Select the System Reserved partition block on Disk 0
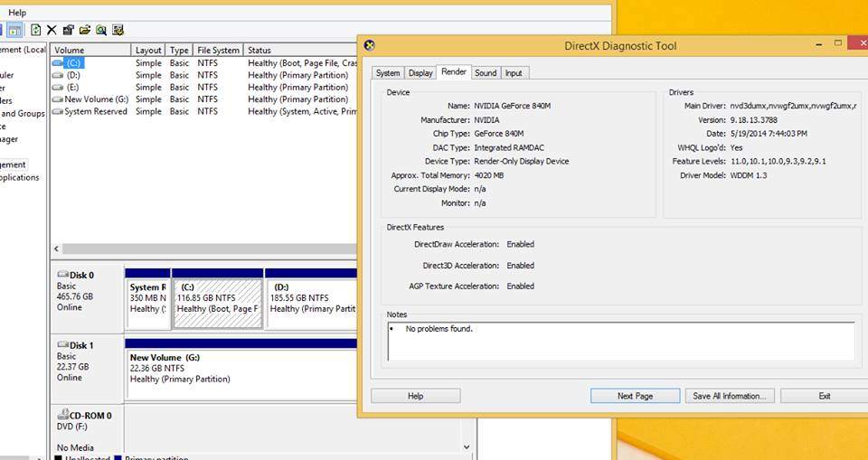868x460 pixels. [x=147, y=299]
